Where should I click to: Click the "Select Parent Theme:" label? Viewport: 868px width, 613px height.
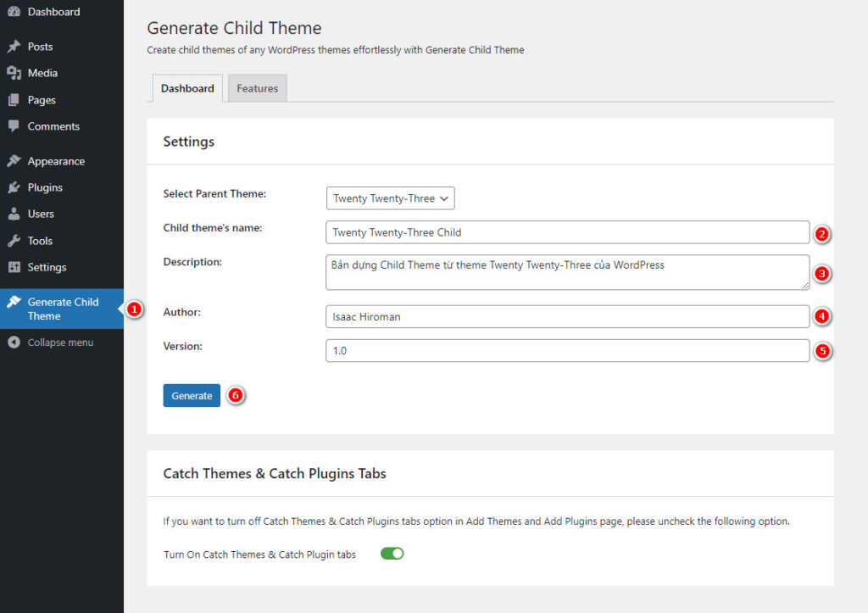tap(214, 194)
